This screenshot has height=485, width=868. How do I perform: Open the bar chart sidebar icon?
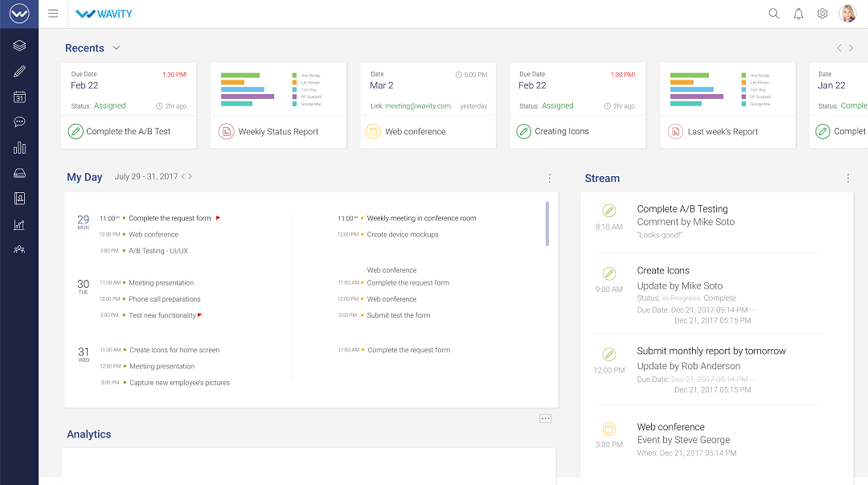[19, 147]
